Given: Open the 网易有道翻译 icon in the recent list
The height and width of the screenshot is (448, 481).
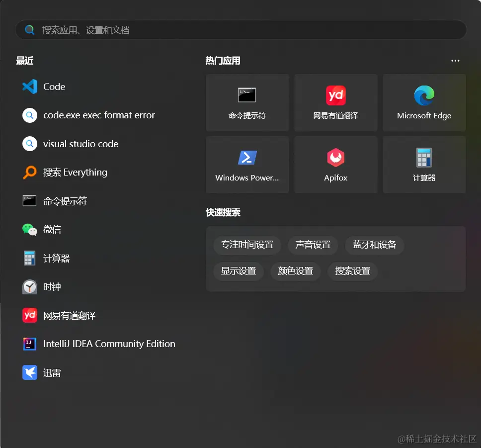Looking at the screenshot, I should (x=30, y=315).
